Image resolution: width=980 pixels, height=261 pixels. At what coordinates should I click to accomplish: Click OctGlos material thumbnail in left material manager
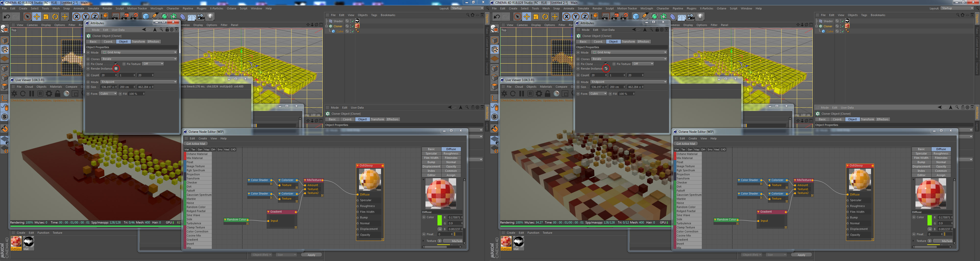[16, 242]
